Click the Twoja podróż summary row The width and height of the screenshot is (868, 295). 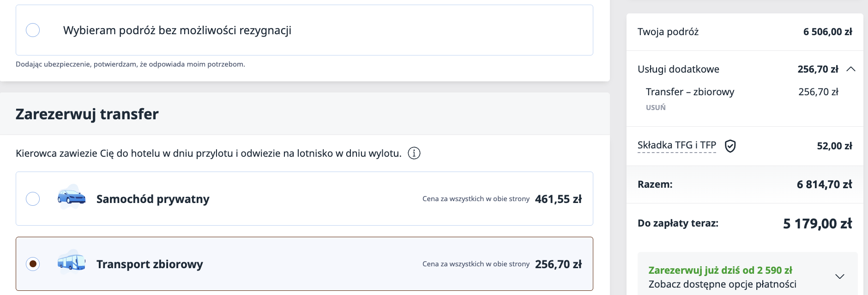[x=668, y=32]
